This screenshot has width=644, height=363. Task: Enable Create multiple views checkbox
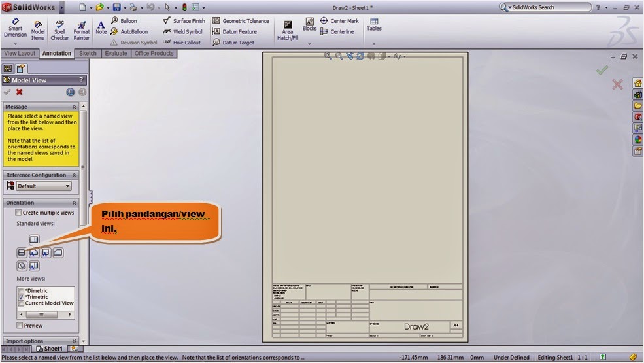coord(18,213)
